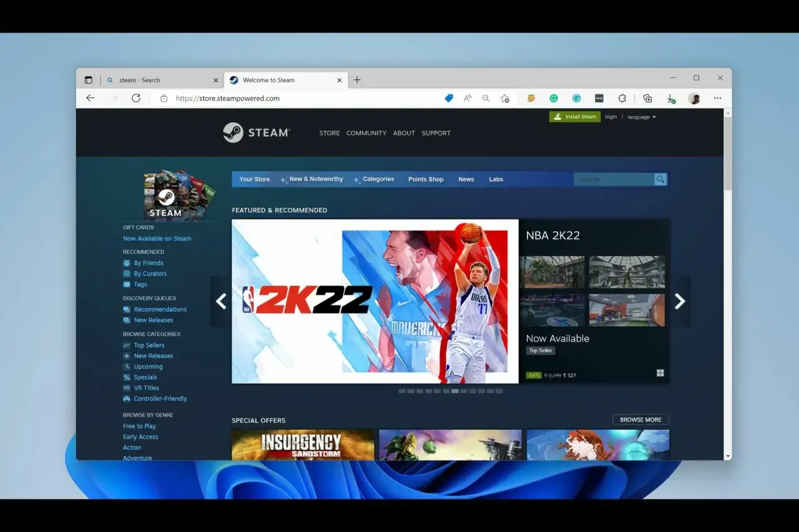
Task: Open STORE in Steam top navigation
Action: [x=330, y=133]
